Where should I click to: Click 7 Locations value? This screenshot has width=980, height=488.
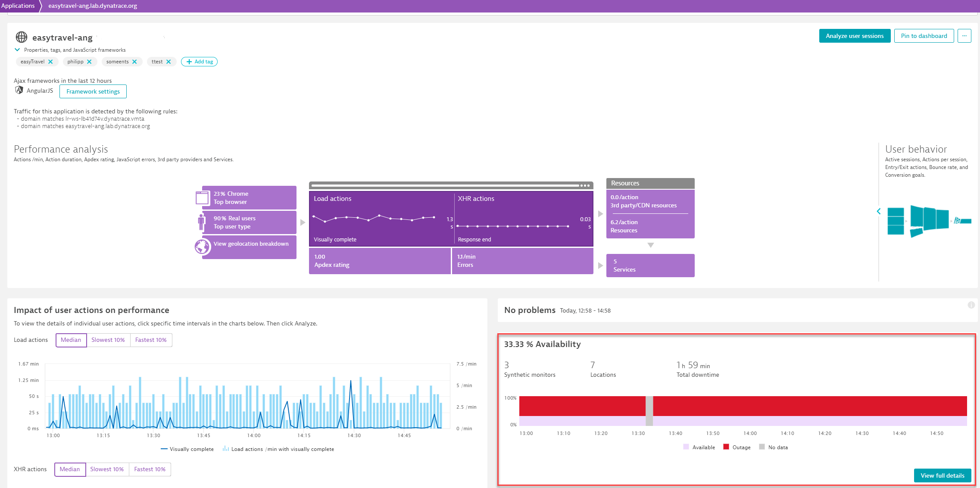[593, 365]
